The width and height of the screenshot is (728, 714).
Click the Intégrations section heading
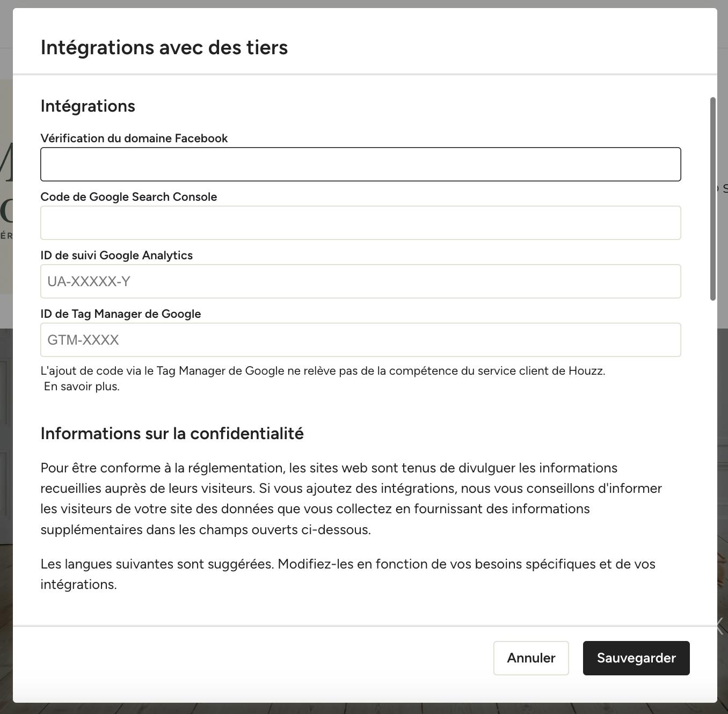(x=88, y=106)
